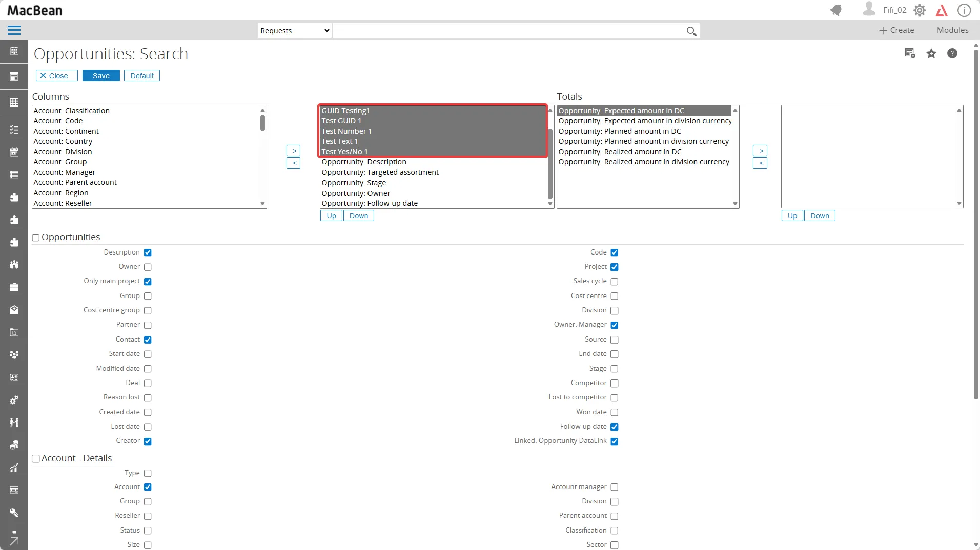Reset columns with the Default button
The image size is (980, 550).
[142, 76]
